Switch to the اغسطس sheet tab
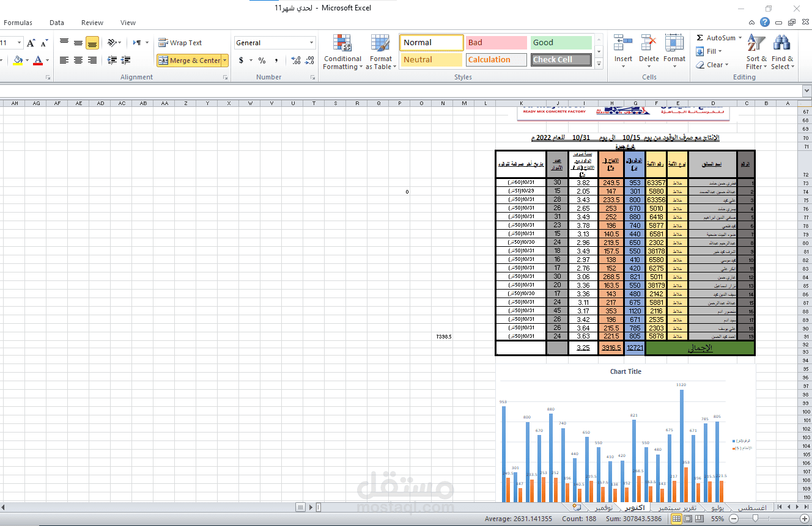The height and width of the screenshot is (526, 812). [751, 508]
